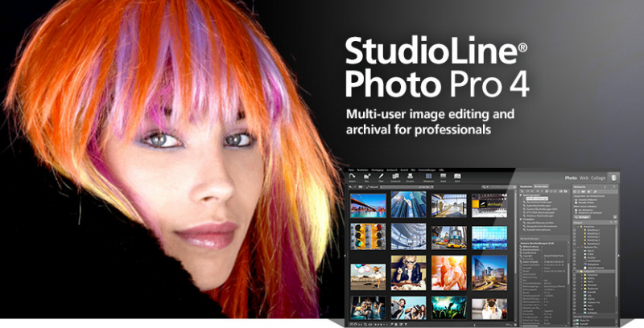This screenshot has width=644, height=328.
Task: Click the database cylinder icon beside Collage
Action: click(613, 178)
